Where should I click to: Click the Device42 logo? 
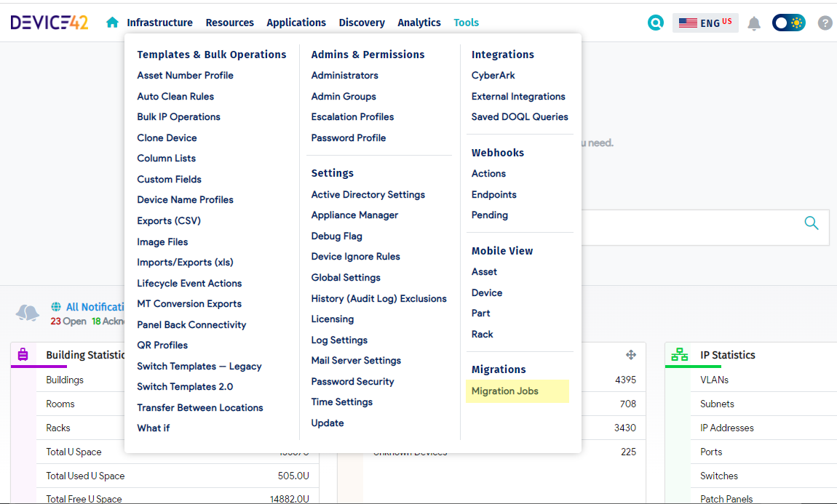49,23
